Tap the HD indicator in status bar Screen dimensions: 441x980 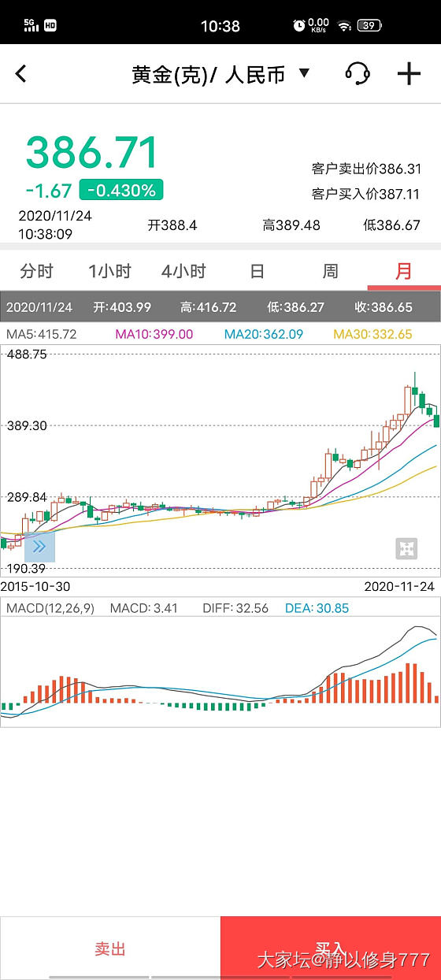pos(50,25)
